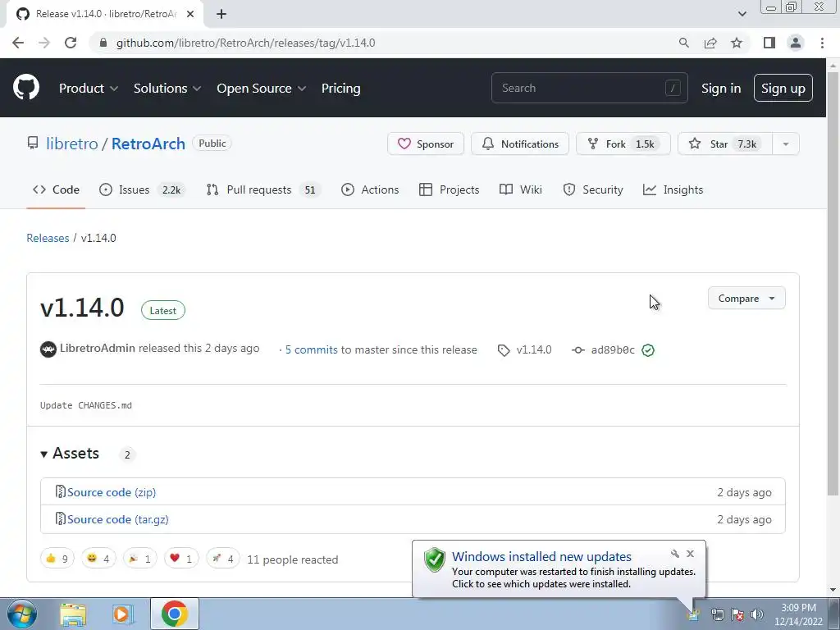Screen dimensions: 840x630
Task: Open Windows Explorer from the taskbar
Action: coord(73,614)
